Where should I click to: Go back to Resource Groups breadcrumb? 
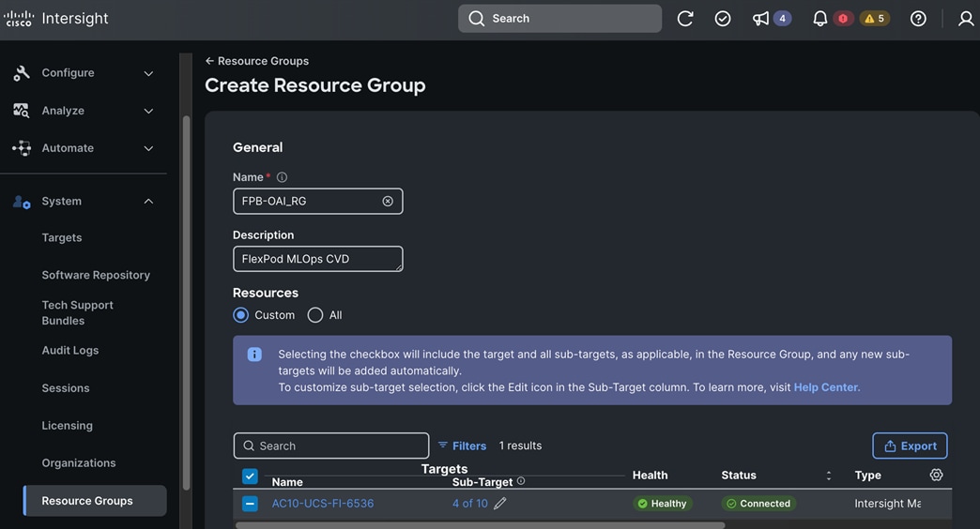click(257, 61)
